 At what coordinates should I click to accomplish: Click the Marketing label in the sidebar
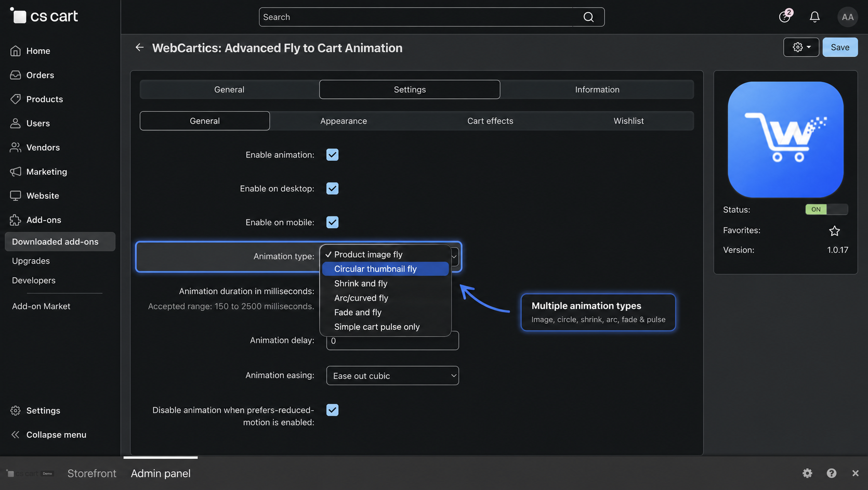coord(47,172)
